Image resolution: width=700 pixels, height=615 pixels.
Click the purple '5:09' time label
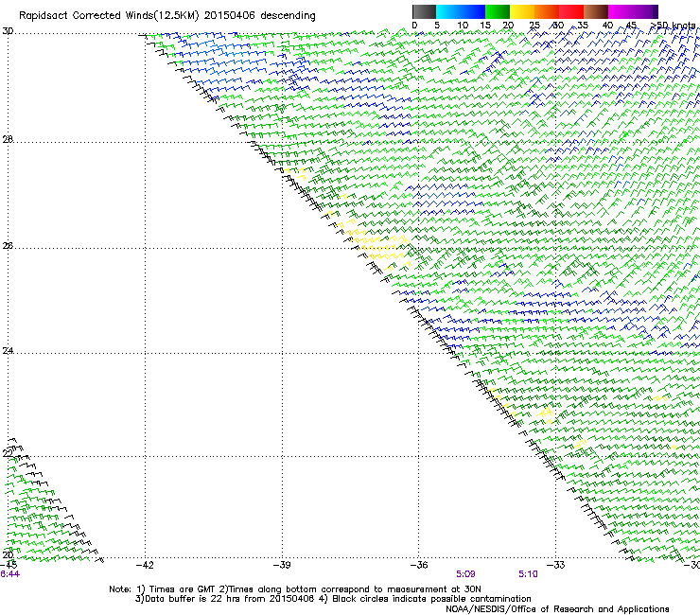click(x=465, y=574)
